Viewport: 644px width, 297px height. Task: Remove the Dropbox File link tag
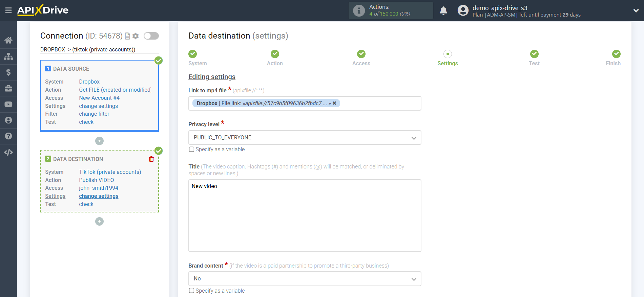click(x=334, y=103)
